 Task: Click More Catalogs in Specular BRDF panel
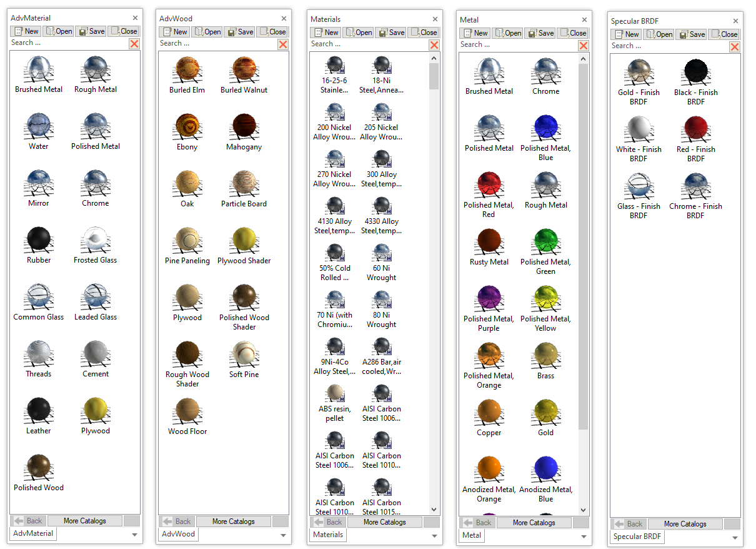(685, 524)
